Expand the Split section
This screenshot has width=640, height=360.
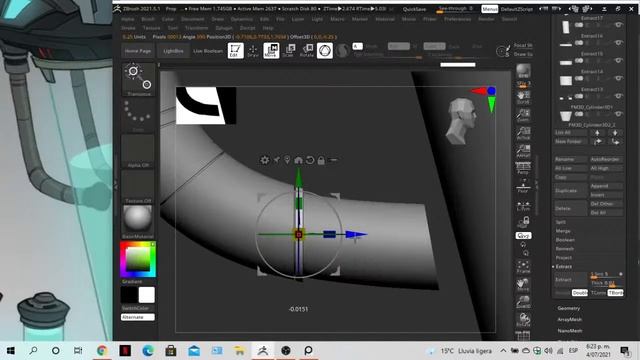click(560, 222)
